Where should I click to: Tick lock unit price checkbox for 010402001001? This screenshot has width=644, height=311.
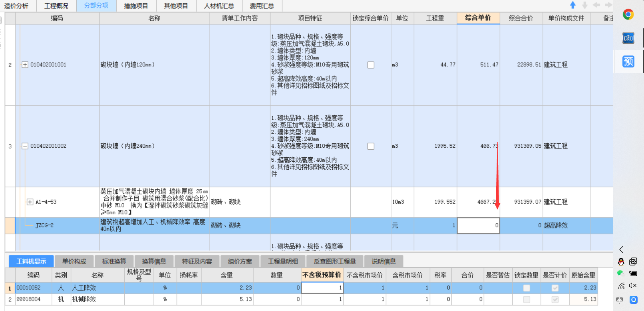tap(371, 65)
